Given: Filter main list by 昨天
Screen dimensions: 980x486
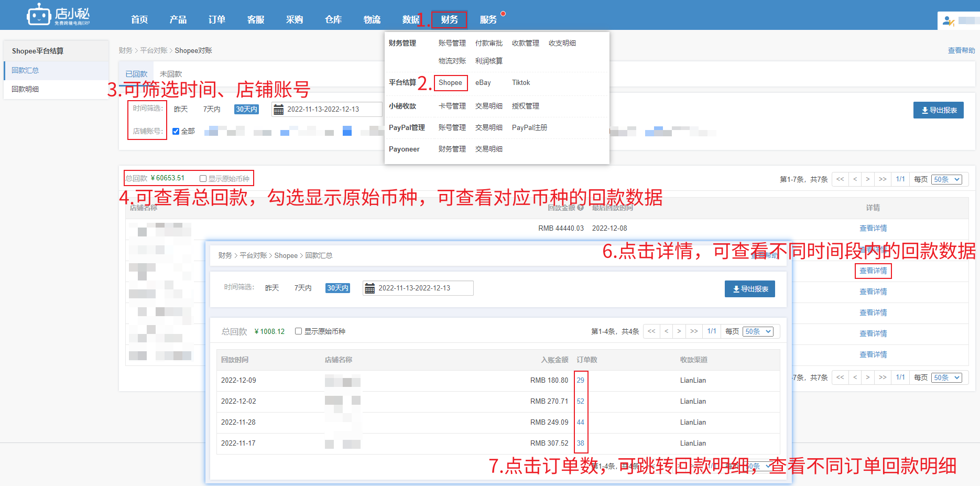Looking at the screenshot, I should (x=181, y=109).
